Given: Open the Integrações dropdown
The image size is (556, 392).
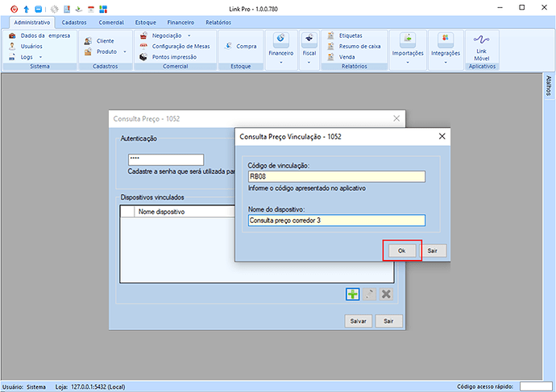Looking at the screenshot, I should [x=446, y=48].
